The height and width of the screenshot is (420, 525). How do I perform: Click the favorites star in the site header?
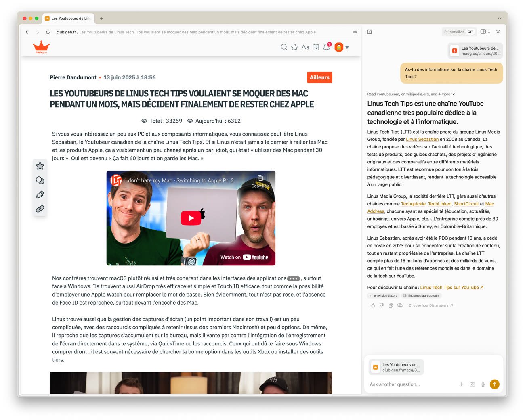pyautogui.click(x=295, y=47)
